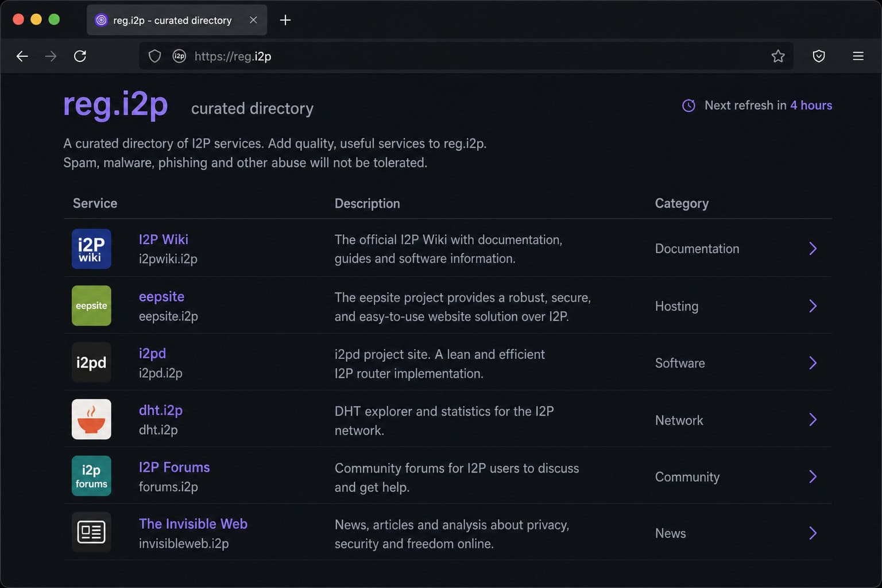
Task: Open the I2P Forums link
Action: (x=175, y=467)
